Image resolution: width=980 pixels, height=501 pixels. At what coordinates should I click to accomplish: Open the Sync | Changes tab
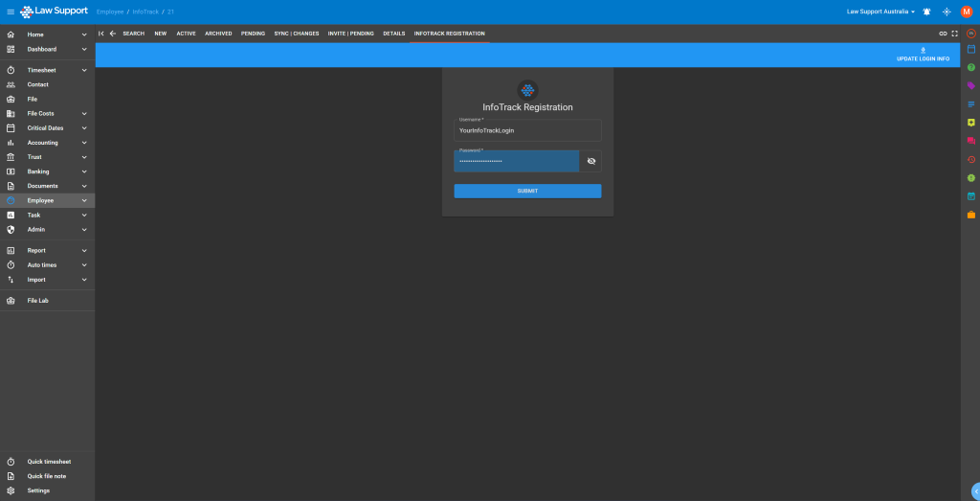[x=297, y=34]
